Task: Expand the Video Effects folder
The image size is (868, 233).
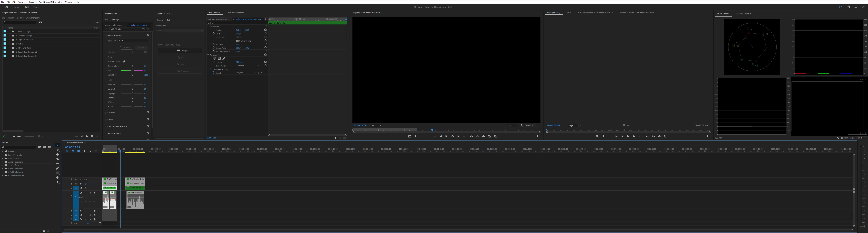Action: pyautogui.click(x=2, y=165)
